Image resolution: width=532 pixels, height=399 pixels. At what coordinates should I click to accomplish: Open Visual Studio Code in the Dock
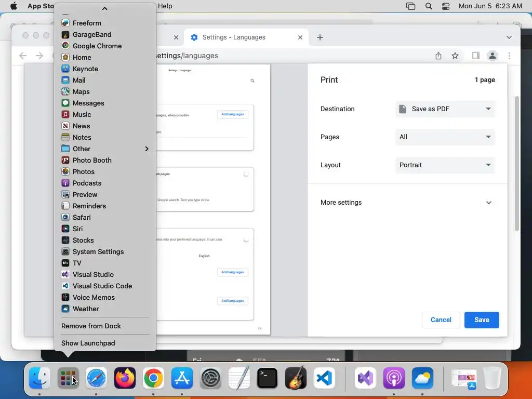click(x=324, y=378)
